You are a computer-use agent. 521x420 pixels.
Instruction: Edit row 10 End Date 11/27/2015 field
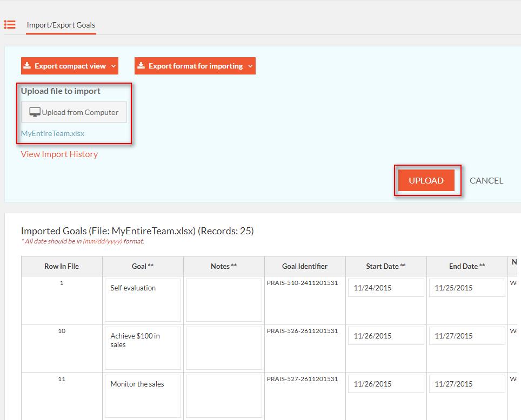467,336
